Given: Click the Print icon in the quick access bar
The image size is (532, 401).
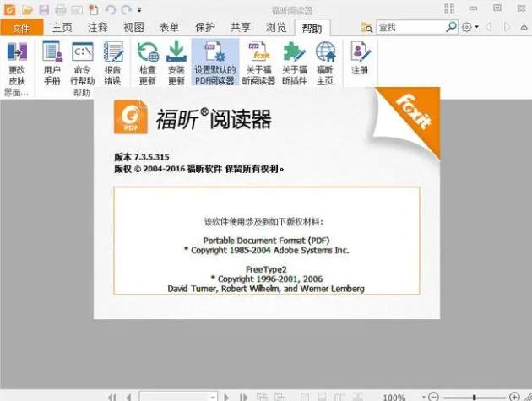Looking at the screenshot, I should [x=61, y=10].
